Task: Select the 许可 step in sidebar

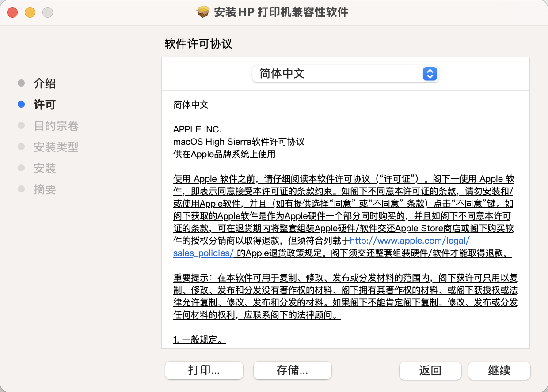Action: point(45,105)
